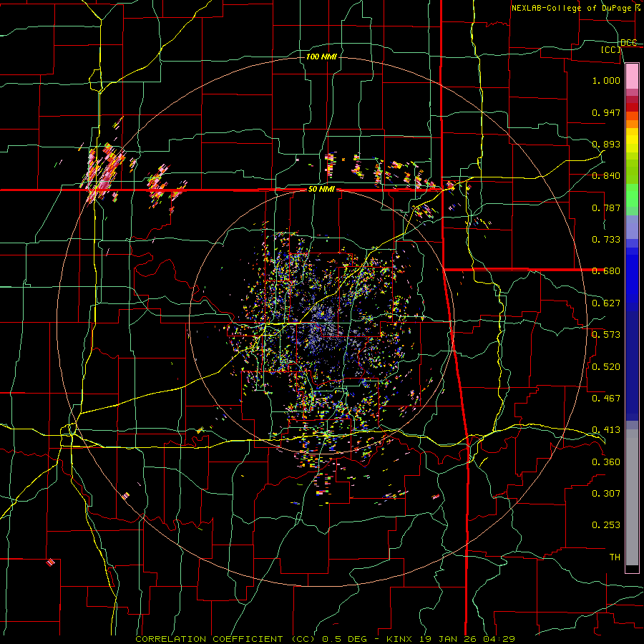Select the 0.733 legend value
The image size is (644, 644).
pos(606,240)
